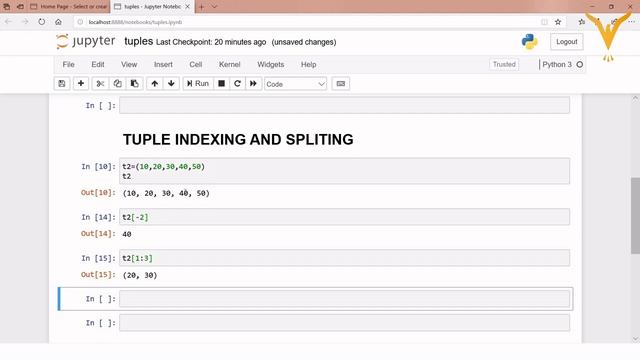
Task: Copy selected cells icon
Action: coord(117,84)
